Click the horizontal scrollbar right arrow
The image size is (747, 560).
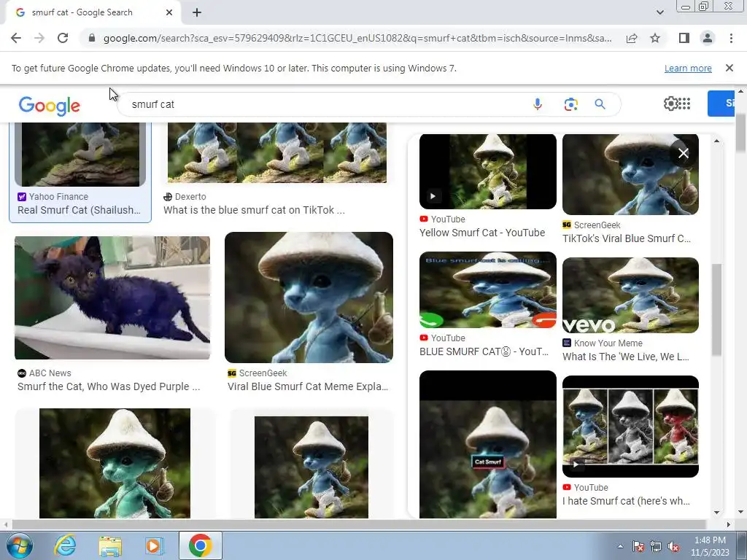click(x=729, y=524)
